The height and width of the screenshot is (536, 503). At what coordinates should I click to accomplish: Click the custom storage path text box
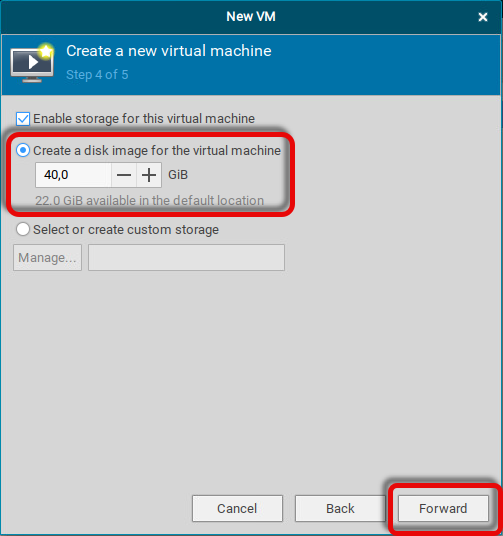click(x=186, y=257)
